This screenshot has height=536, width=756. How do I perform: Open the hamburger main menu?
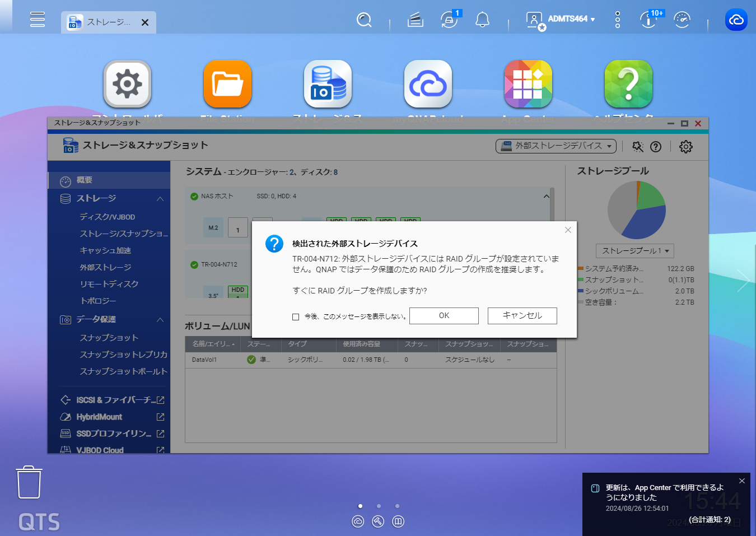tap(38, 20)
